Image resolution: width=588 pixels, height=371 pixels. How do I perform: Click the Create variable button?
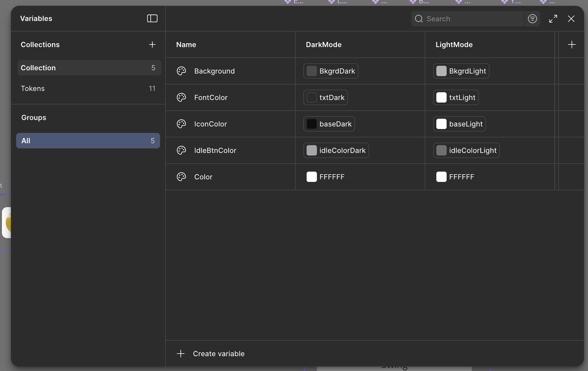(218, 353)
